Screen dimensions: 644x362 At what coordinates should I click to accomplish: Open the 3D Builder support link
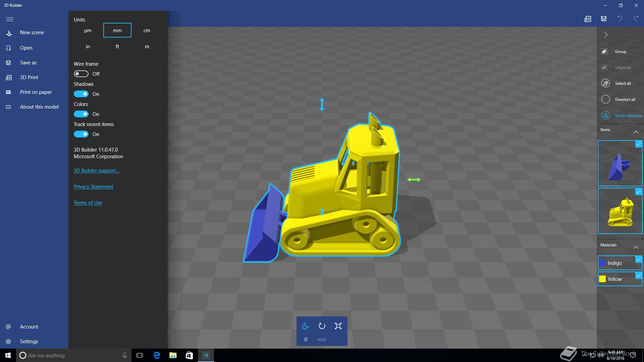(x=96, y=170)
